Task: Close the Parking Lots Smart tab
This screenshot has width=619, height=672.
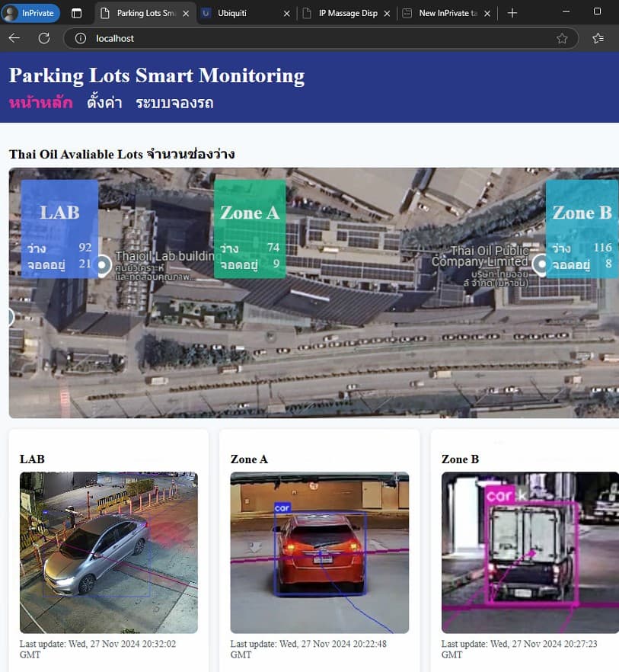Action: (186, 14)
